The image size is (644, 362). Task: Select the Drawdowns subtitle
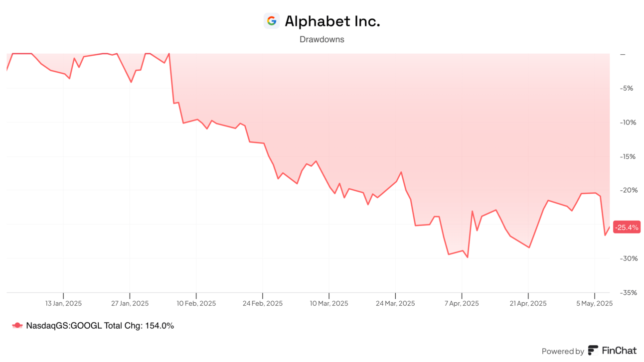[322, 39]
